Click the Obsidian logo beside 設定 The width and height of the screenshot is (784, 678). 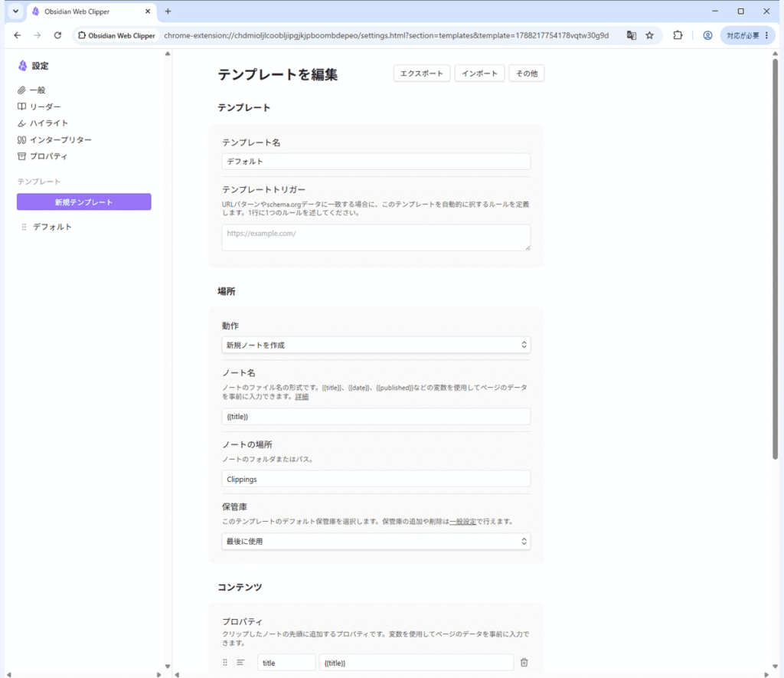[x=22, y=66]
